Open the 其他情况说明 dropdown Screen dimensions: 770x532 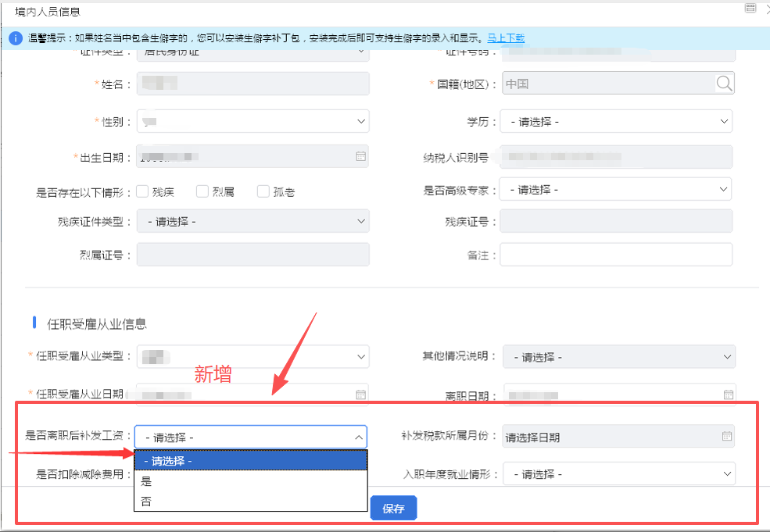click(619, 357)
